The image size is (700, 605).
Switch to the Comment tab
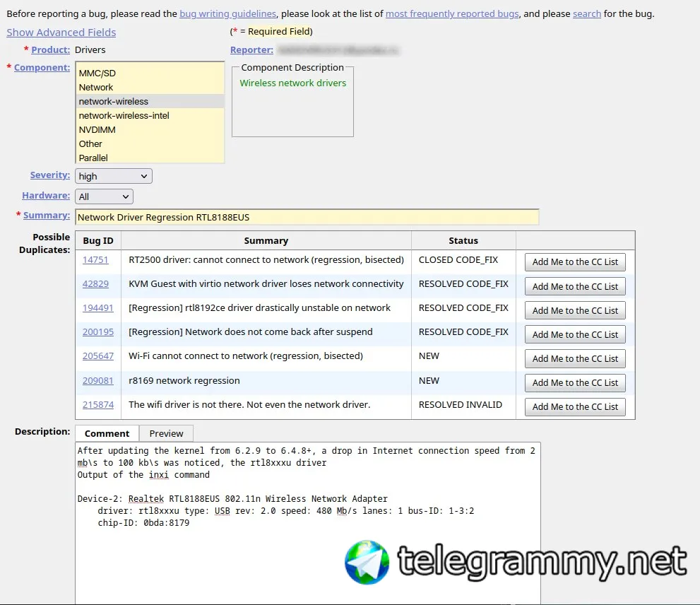(107, 433)
